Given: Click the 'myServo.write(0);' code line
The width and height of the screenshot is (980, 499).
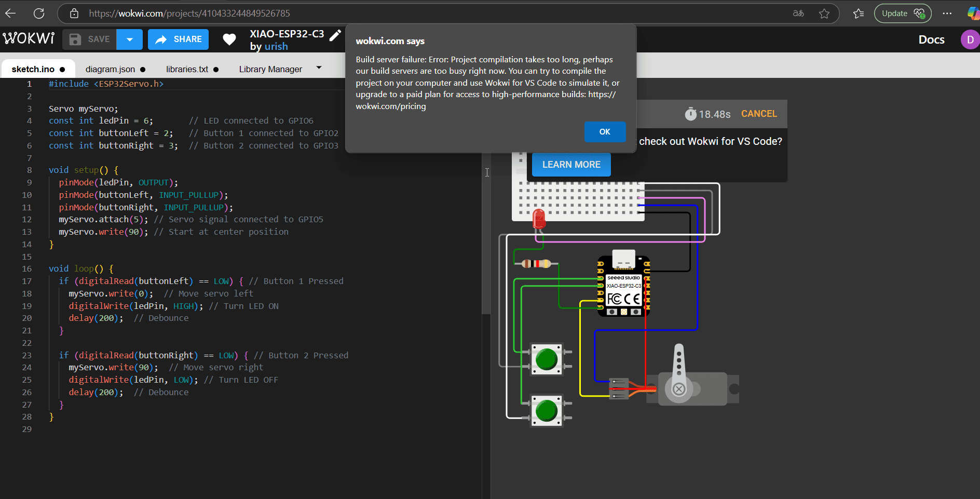Looking at the screenshot, I should pyautogui.click(x=111, y=293).
